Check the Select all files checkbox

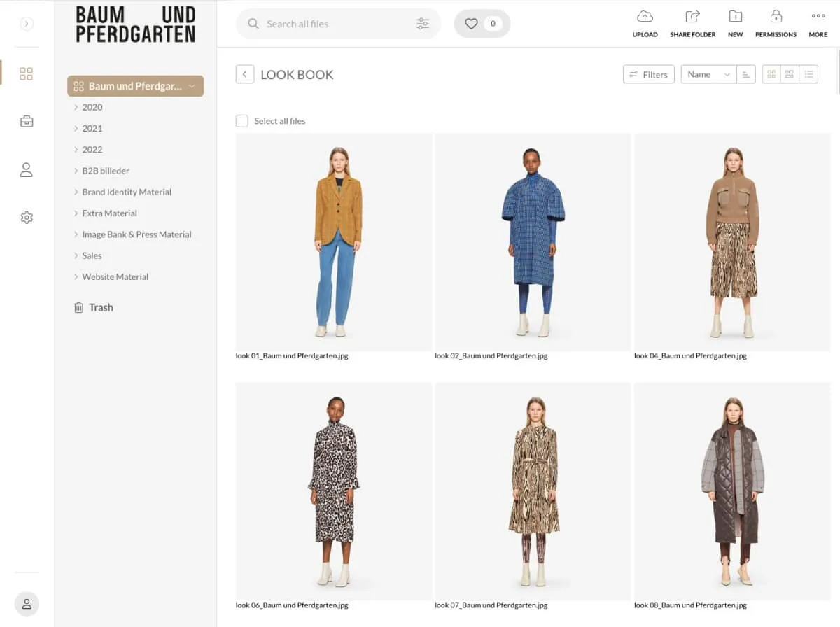click(242, 121)
